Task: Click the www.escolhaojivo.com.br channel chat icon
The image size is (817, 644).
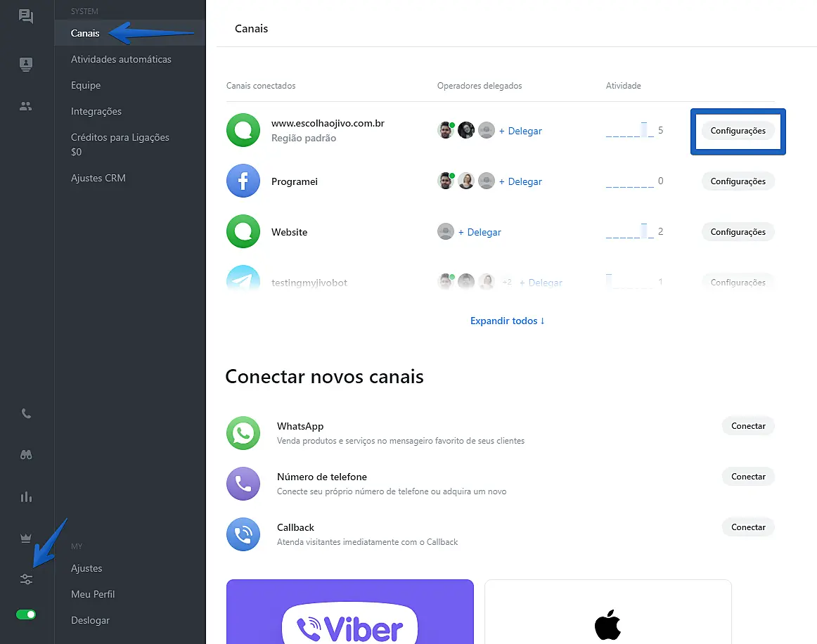Action: [x=243, y=130]
